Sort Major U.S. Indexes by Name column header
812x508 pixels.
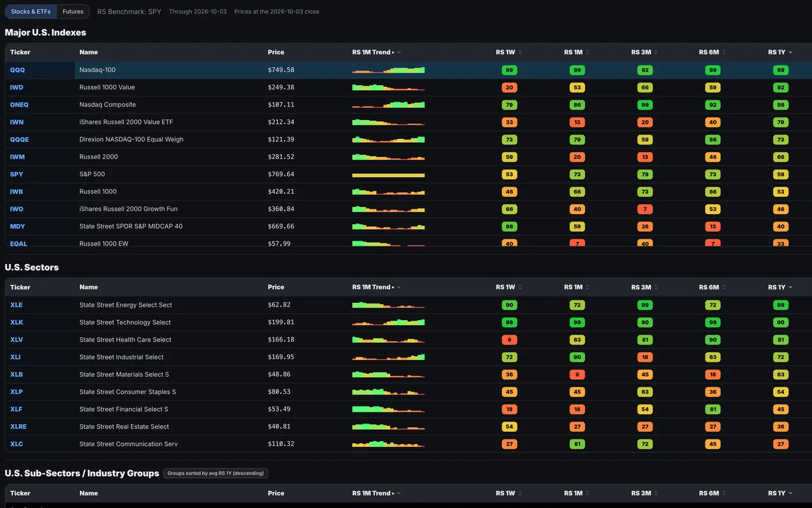click(x=89, y=52)
